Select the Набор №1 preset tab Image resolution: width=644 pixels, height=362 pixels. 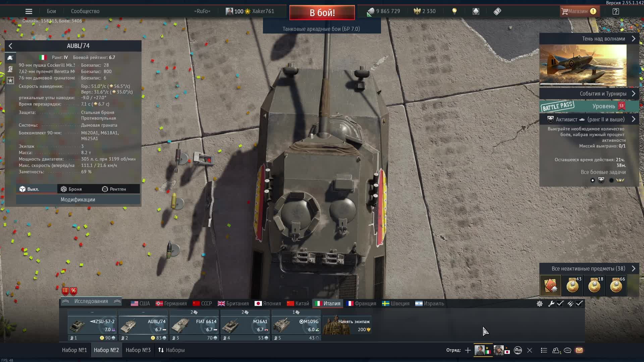tap(74, 350)
